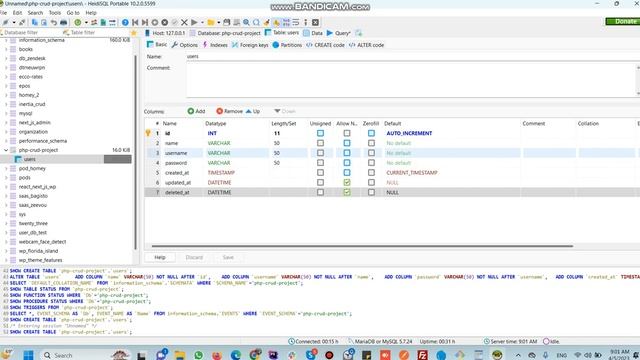
Task: Open the Go to menu
Action: click(x=73, y=13)
